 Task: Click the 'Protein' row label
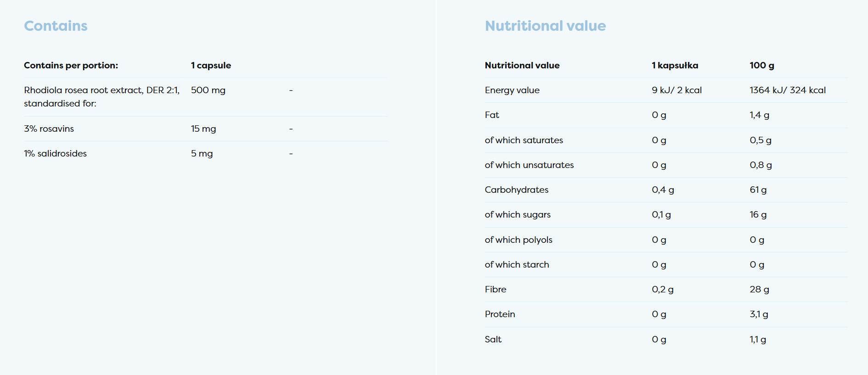pos(500,314)
